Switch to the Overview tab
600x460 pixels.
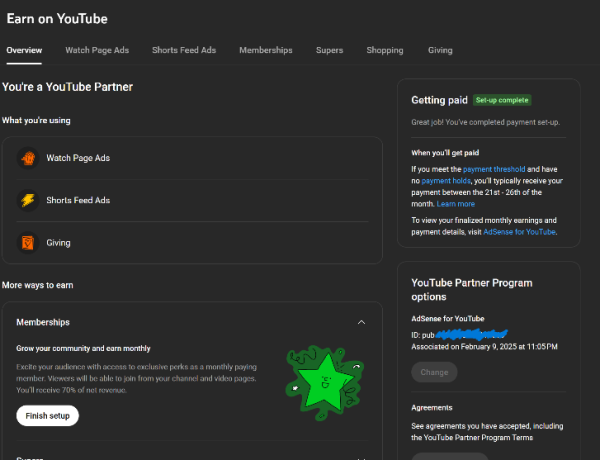pos(24,50)
